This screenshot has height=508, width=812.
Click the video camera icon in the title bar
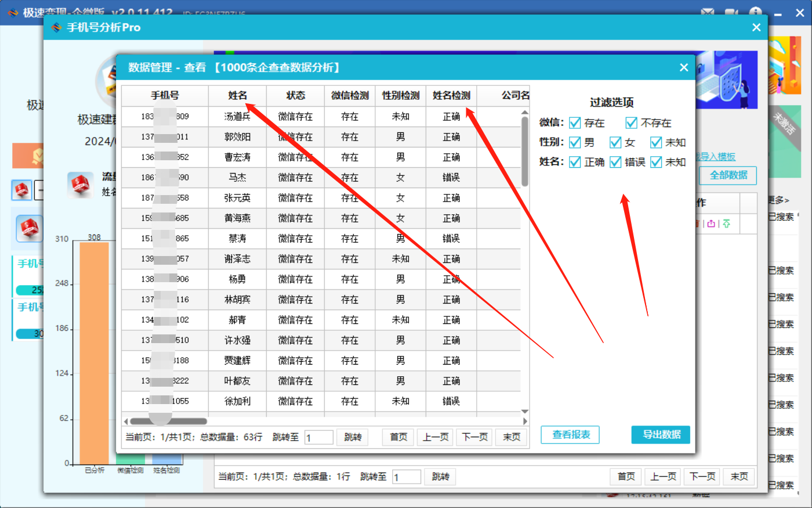point(731,11)
